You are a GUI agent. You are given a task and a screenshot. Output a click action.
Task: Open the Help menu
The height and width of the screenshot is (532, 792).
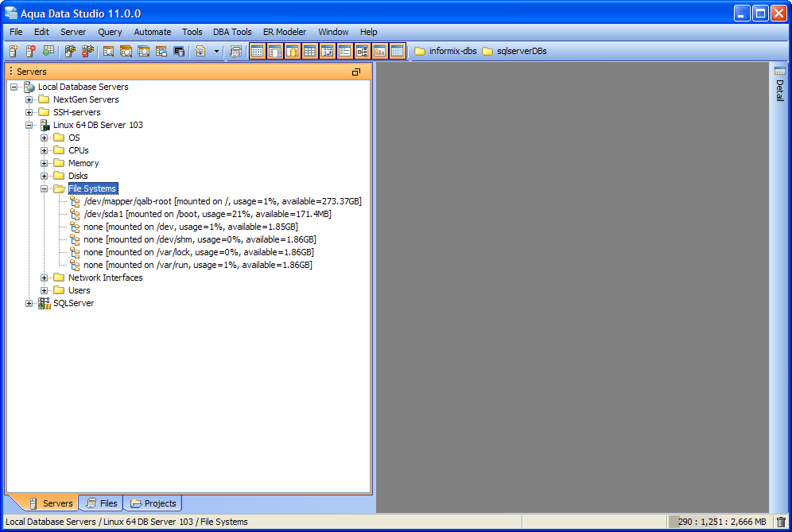click(369, 32)
